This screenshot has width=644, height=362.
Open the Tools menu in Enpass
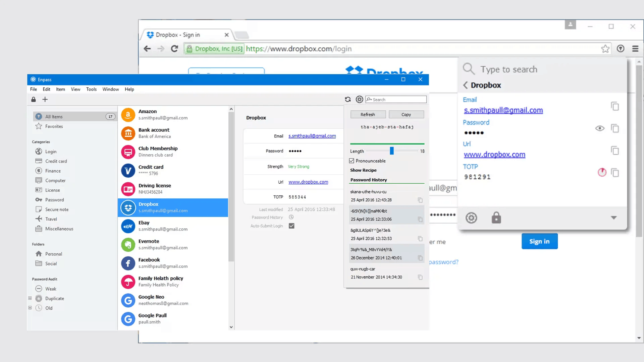[91, 89]
